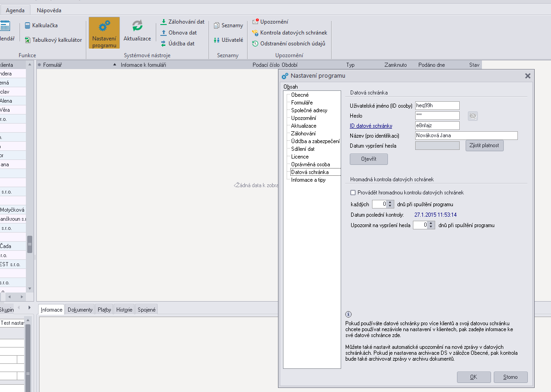The height and width of the screenshot is (392, 551).
Task: Click the Formulář column sort arrow
Action: (x=114, y=65)
